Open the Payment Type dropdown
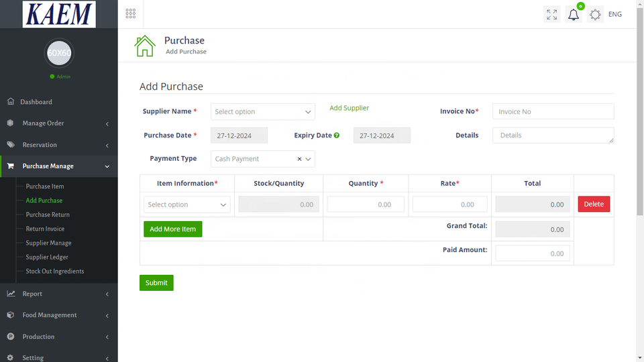 tap(309, 159)
